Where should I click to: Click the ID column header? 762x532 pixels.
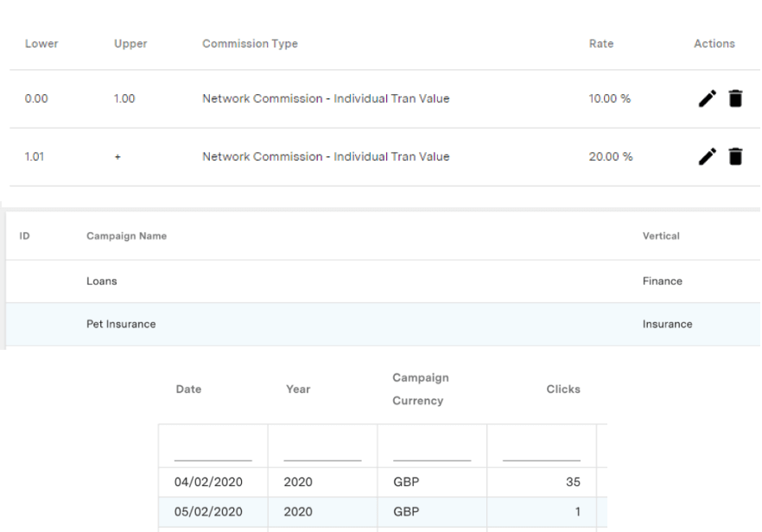click(24, 236)
